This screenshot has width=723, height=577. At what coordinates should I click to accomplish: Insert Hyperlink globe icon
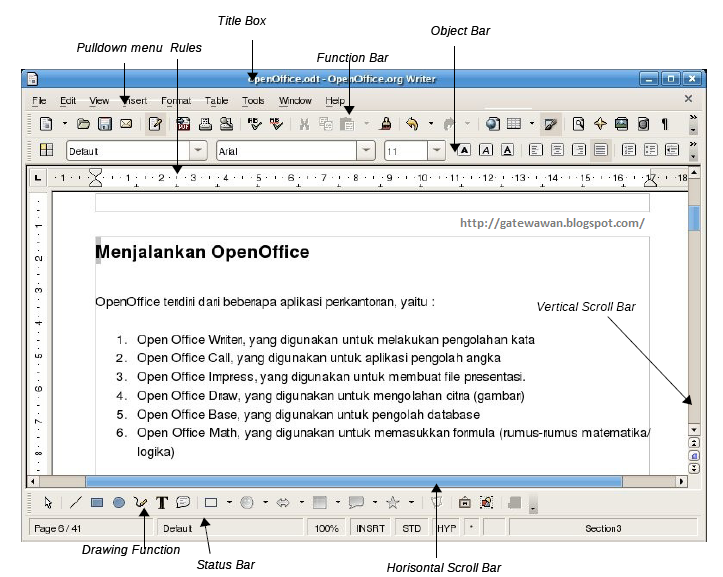click(x=492, y=124)
